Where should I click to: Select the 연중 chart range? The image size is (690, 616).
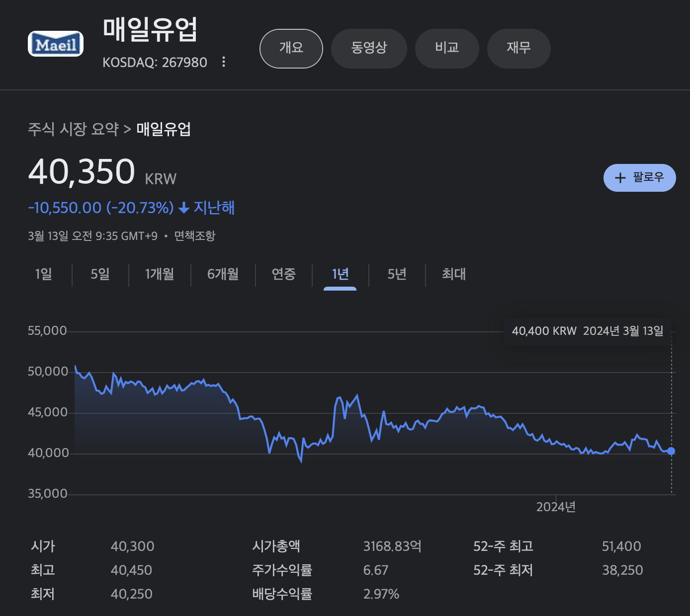[283, 274]
